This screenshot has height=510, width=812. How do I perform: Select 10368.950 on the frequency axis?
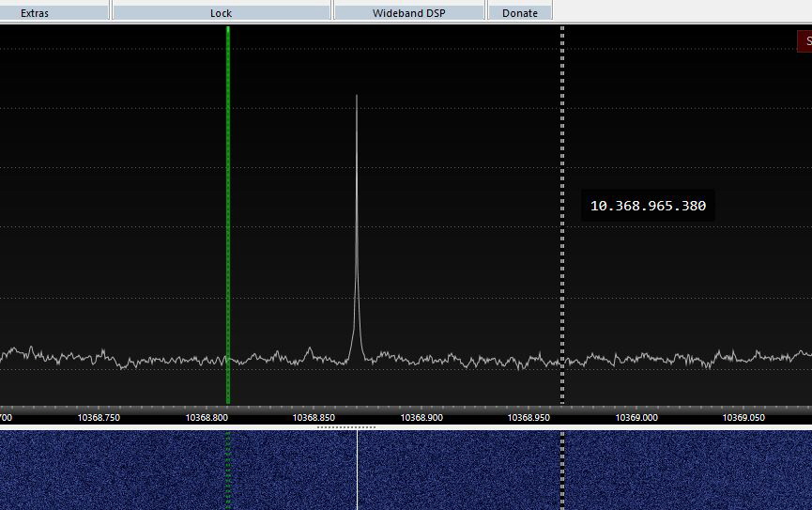coord(529,417)
